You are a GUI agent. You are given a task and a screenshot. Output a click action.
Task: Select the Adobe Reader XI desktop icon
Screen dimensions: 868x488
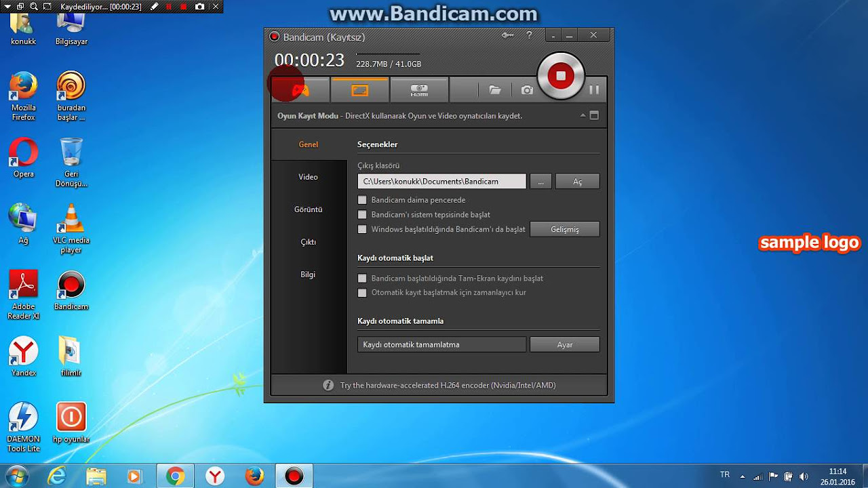click(x=23, y=295)
